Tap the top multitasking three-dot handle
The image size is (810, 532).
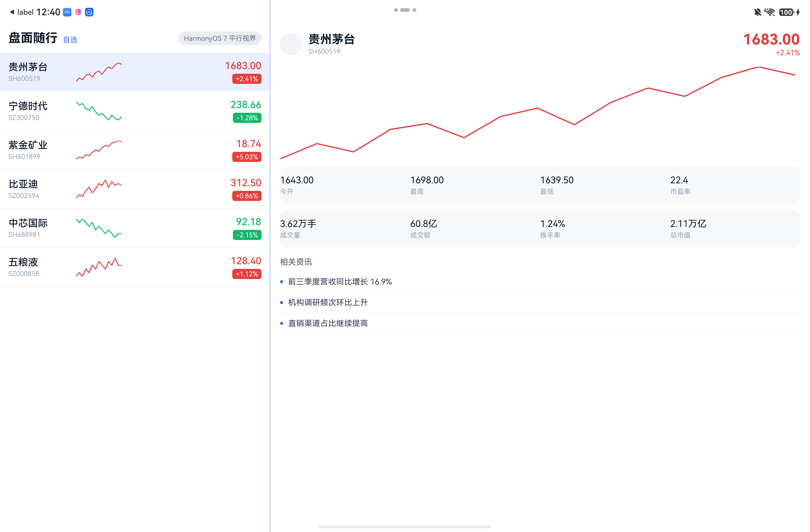pos(405,10)
